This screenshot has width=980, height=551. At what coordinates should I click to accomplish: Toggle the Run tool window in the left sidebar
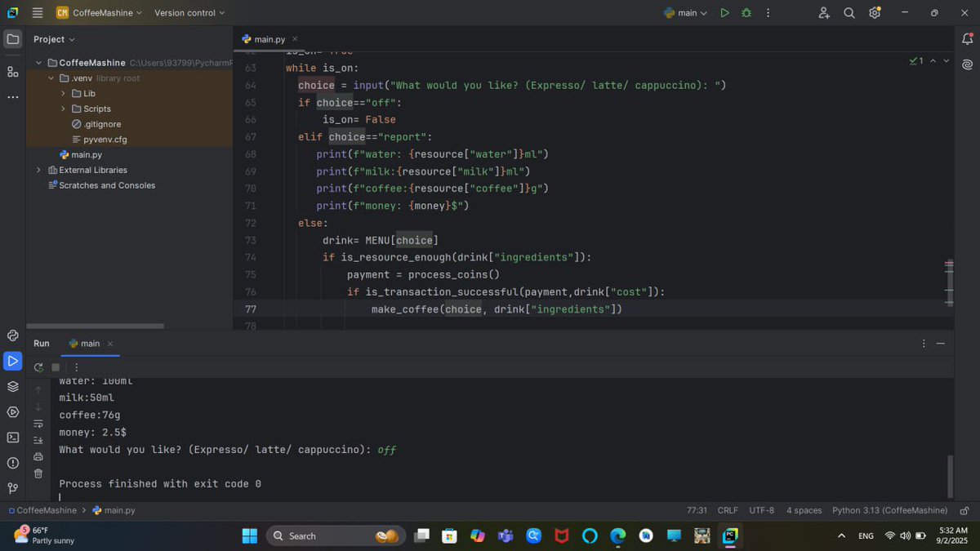13,360
